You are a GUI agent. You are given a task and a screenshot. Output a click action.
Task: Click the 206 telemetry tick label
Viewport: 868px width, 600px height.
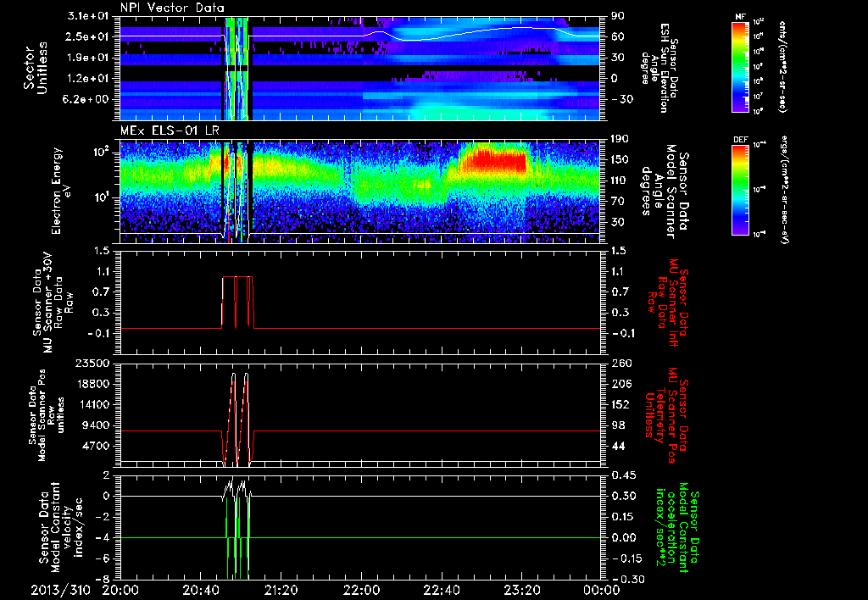click(620, 384)
